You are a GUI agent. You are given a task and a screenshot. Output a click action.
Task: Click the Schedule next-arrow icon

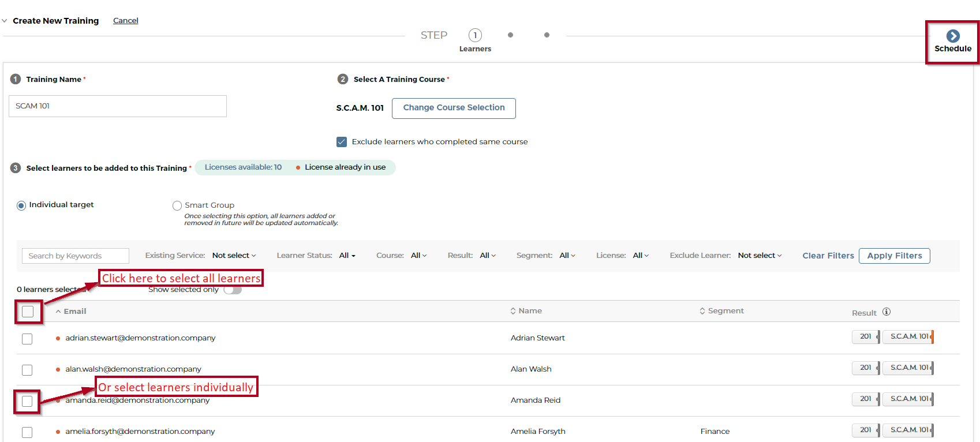coord(953,36)
